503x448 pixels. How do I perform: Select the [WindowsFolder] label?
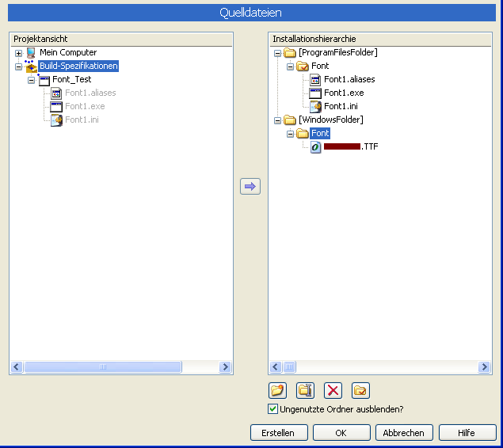331,120
